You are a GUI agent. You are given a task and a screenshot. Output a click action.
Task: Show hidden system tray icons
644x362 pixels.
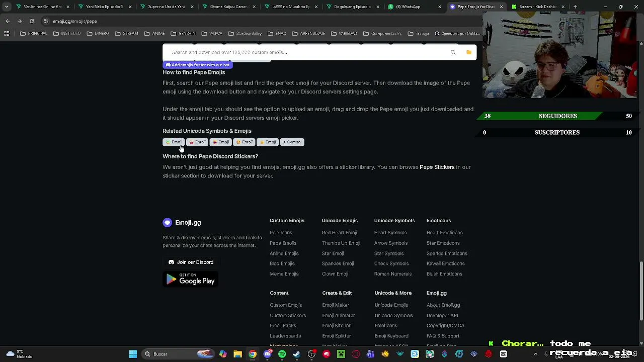[535, 354]
